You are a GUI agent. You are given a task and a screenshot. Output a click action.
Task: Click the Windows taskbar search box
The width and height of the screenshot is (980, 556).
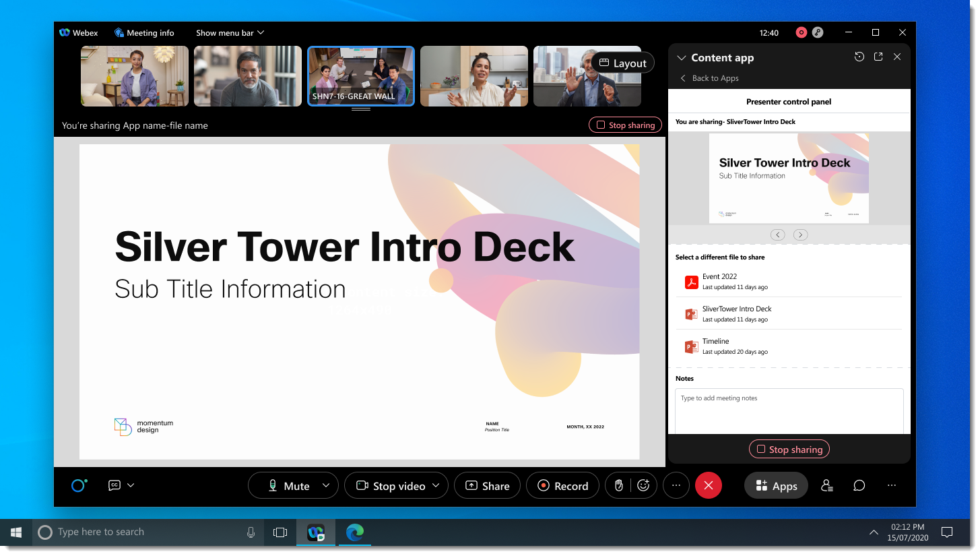point(148,532)
